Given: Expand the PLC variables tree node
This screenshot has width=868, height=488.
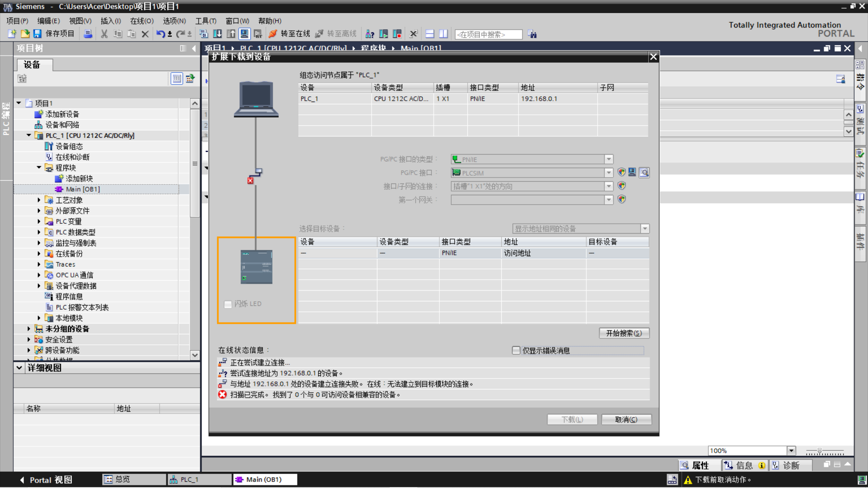Looking at the screenshot, I should coord(39,221).
